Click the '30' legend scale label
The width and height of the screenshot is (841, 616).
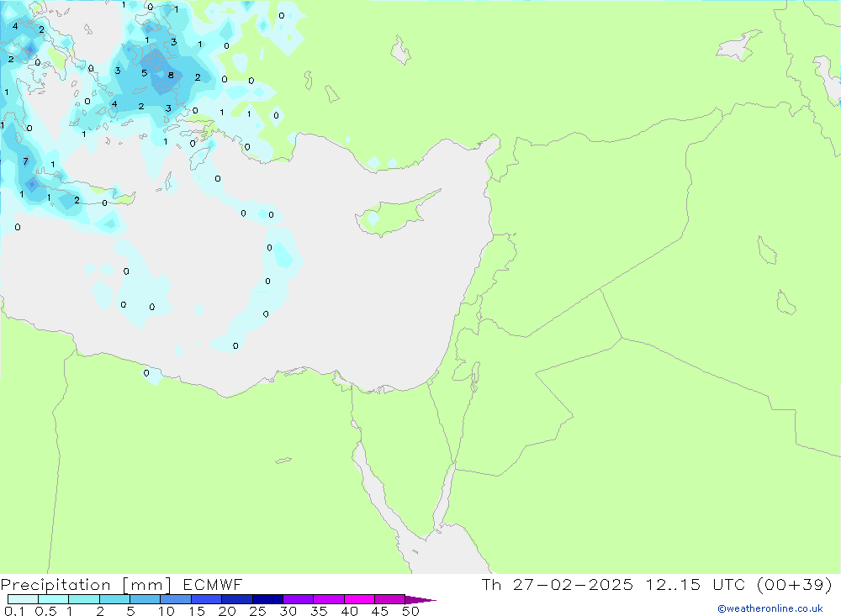click(288, 611)
